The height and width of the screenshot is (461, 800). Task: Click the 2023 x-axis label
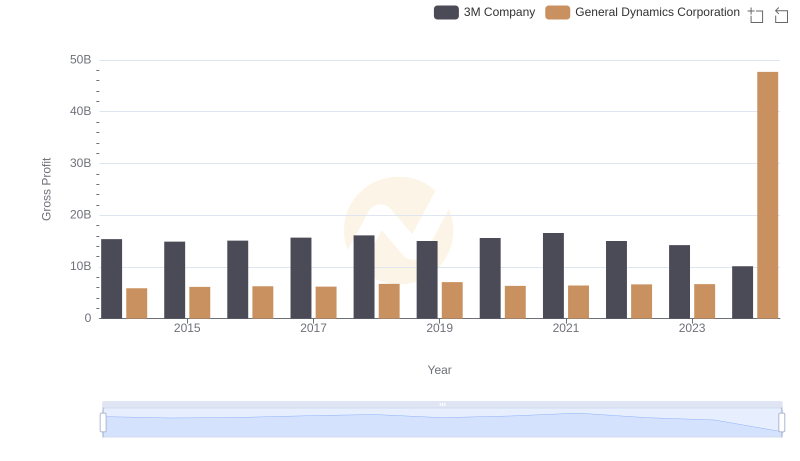click(692, 328)
